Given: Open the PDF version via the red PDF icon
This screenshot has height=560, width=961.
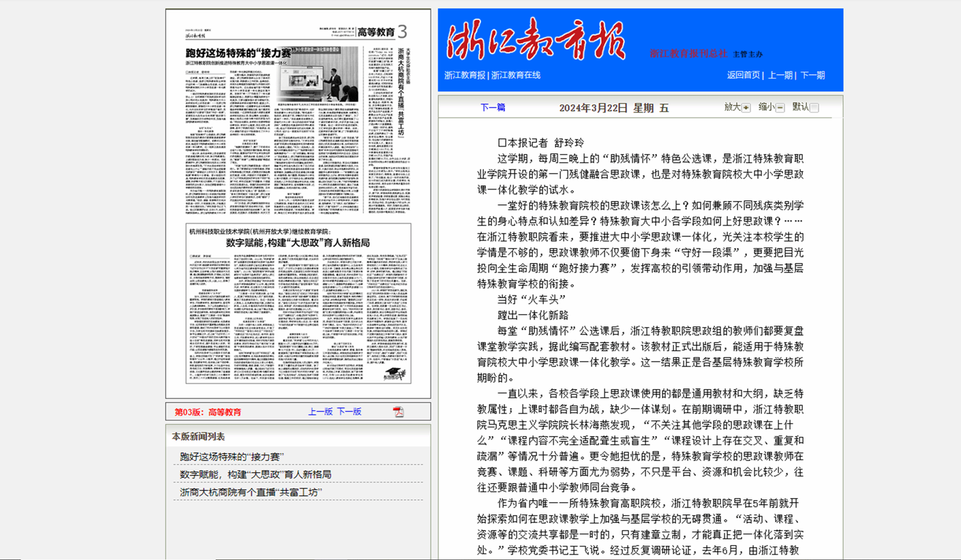Looking at the screenshot, I should tap(399, 411).
